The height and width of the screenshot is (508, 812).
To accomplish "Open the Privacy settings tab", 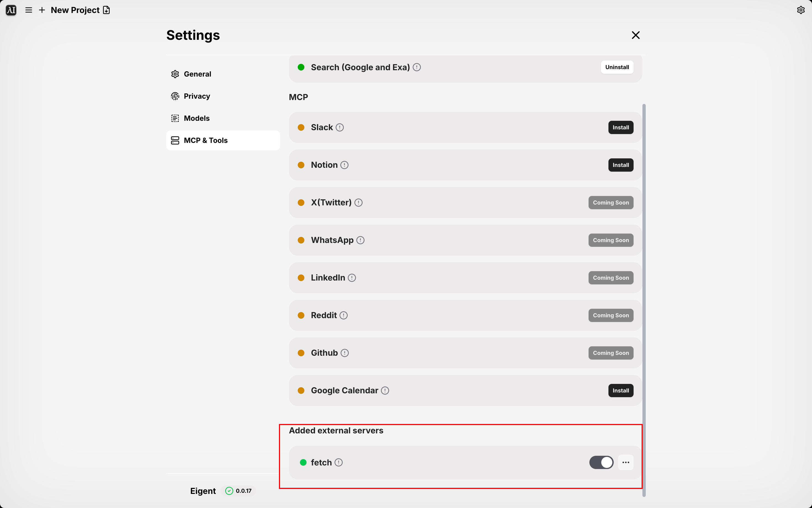I will click(223, 96).
